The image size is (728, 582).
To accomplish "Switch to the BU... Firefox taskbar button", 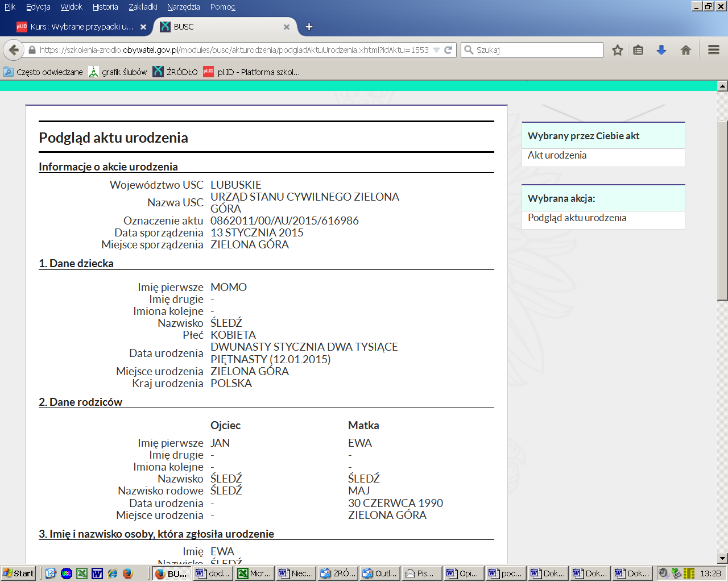I will tap(171, 573).
